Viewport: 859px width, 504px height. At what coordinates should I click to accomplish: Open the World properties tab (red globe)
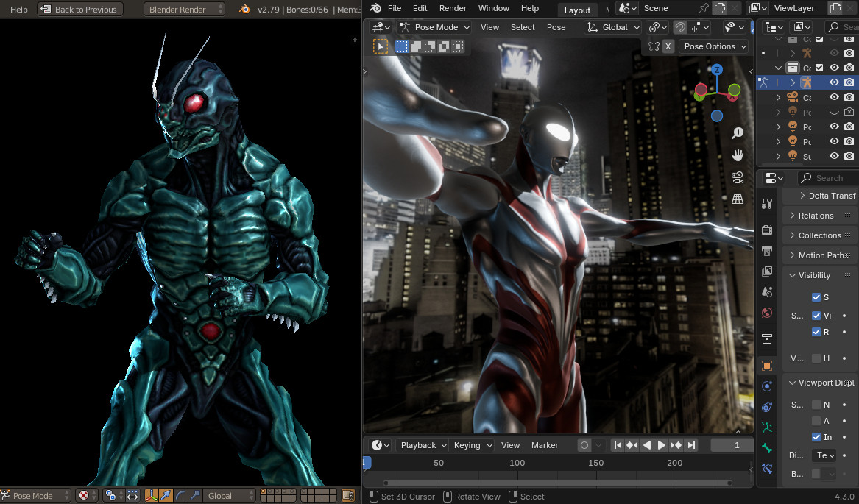tap(767, 313)
